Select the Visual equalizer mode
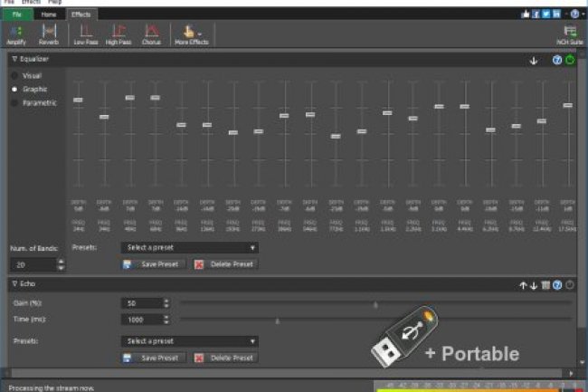Image resolution: width=588 pixels, height=392 pixels. 14,76
